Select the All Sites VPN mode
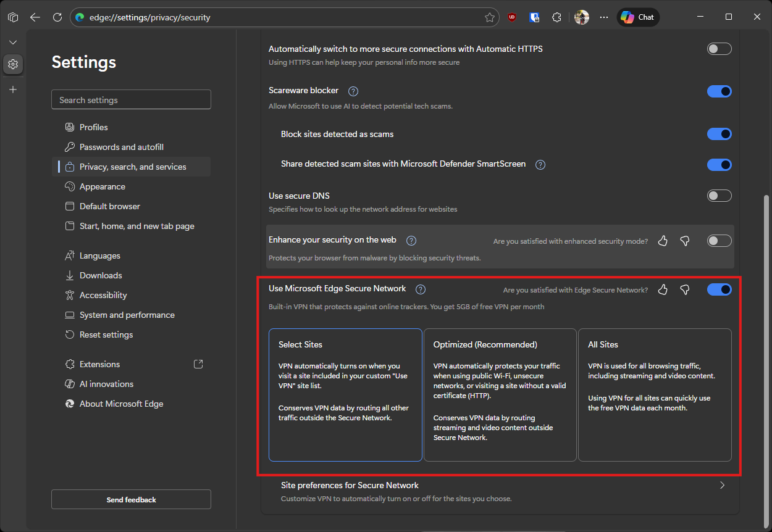Screen dimensions: 772x532 pyautogui.click(x=655, y=395)
